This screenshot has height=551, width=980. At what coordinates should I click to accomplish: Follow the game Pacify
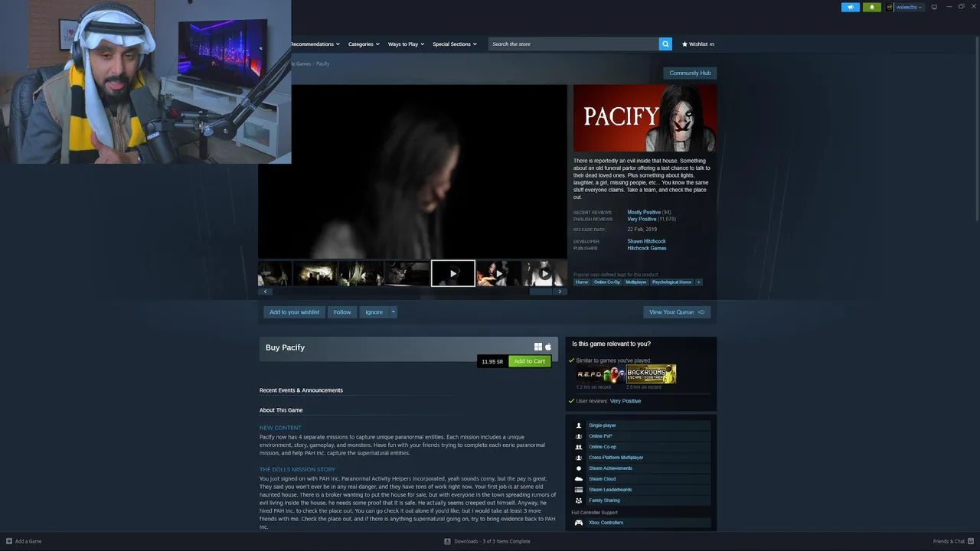point(342,312)
